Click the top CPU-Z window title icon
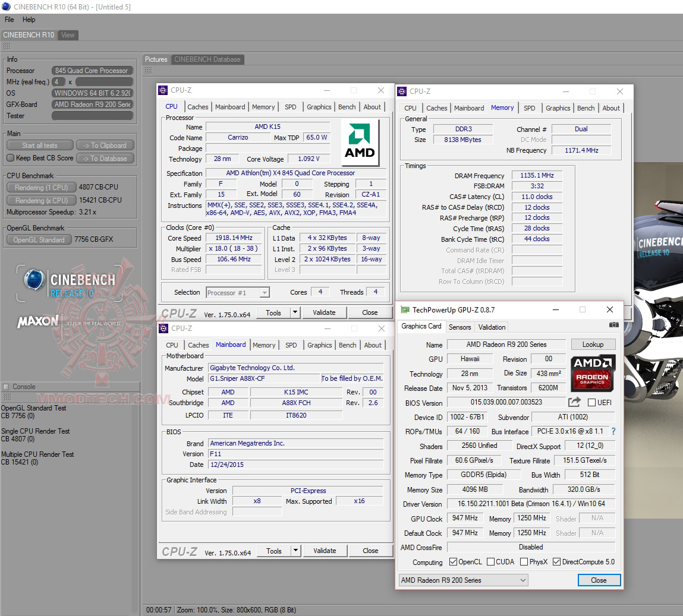 (x=163, y=90)
